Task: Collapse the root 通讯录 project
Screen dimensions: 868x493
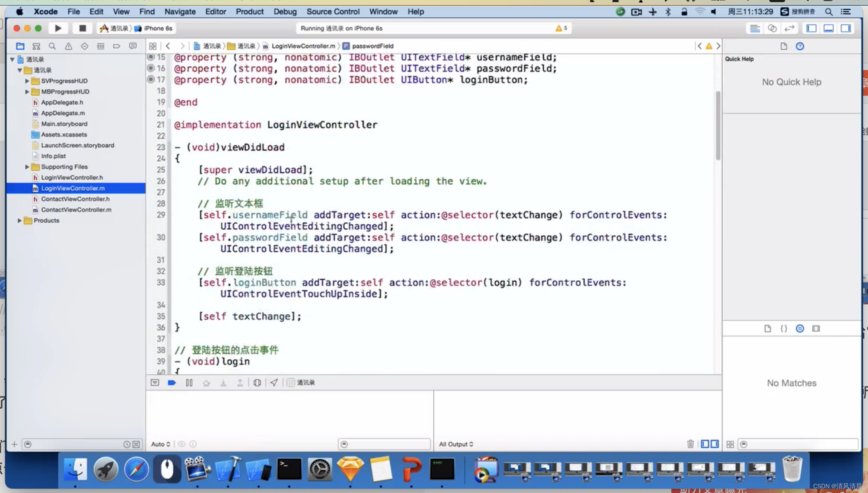Action: pos(12,59)
